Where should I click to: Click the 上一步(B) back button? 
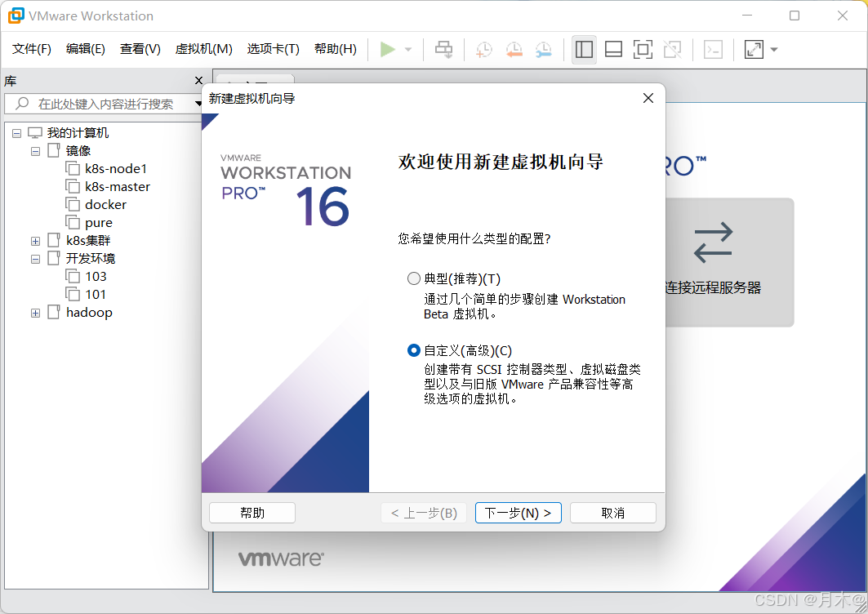(424, 513)
